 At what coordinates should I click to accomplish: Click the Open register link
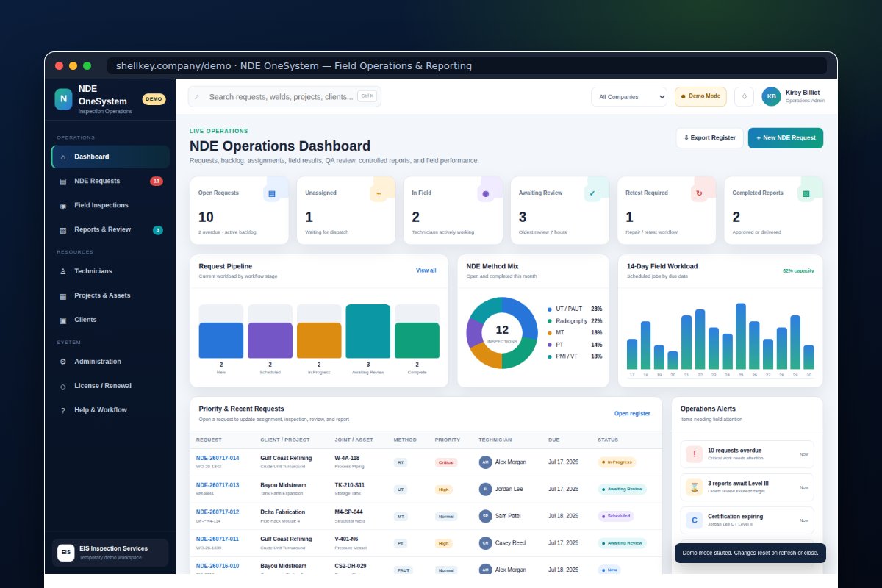[x=632, y=414]
